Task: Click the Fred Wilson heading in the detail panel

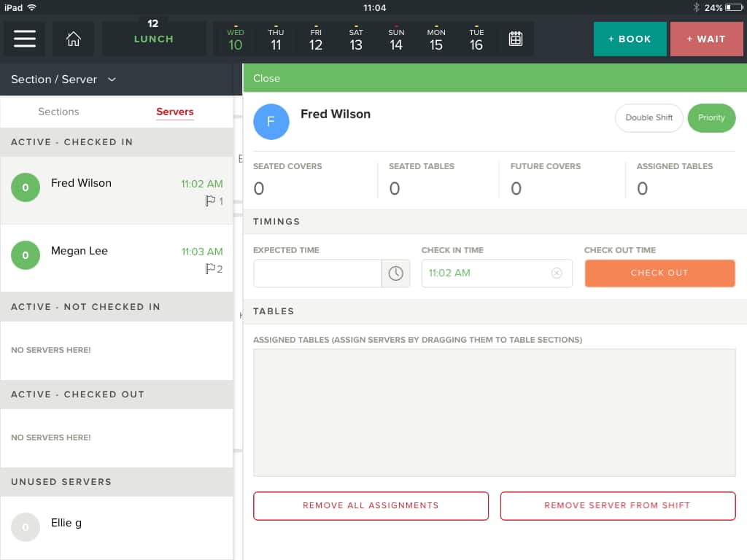Action: [336, 114]
